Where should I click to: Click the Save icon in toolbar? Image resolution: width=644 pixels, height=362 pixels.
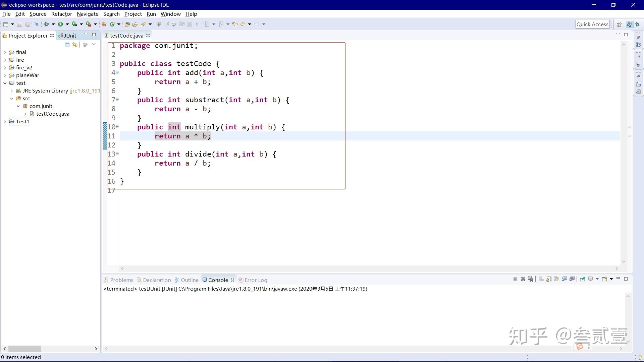(19, 24)
